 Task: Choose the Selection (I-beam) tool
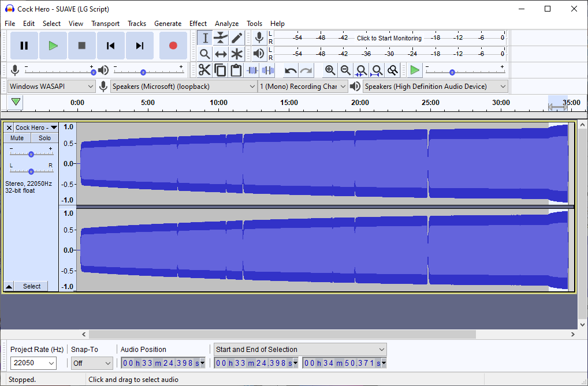pyautogui.click(x=204, y=38)
